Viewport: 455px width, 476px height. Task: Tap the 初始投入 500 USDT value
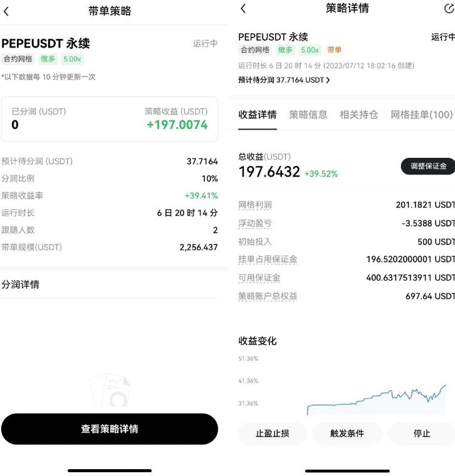[x=436, y=242]
